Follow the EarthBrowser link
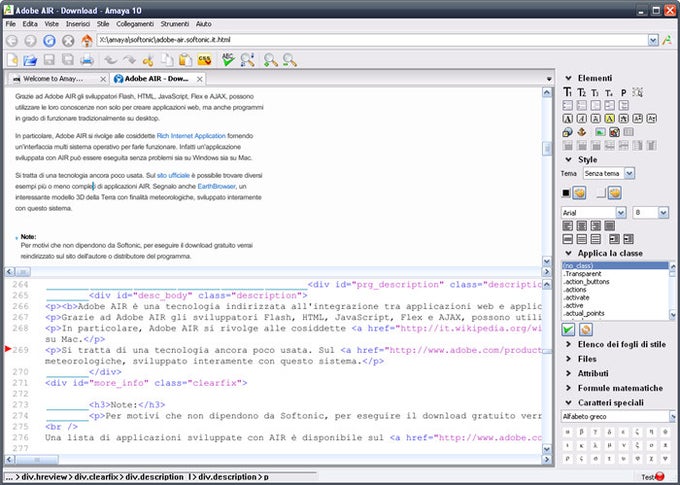This screenshot has width=680, height=485. pos(216,186)
